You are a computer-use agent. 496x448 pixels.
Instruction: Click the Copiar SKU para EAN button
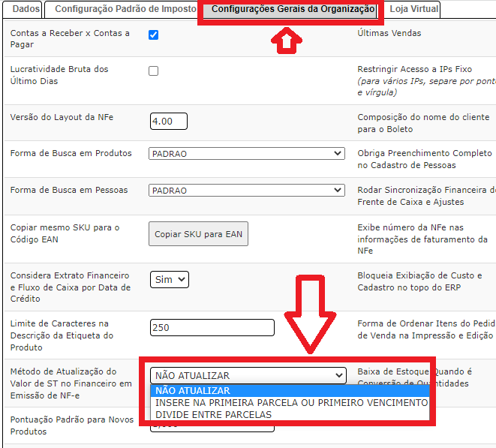(198, 234)
